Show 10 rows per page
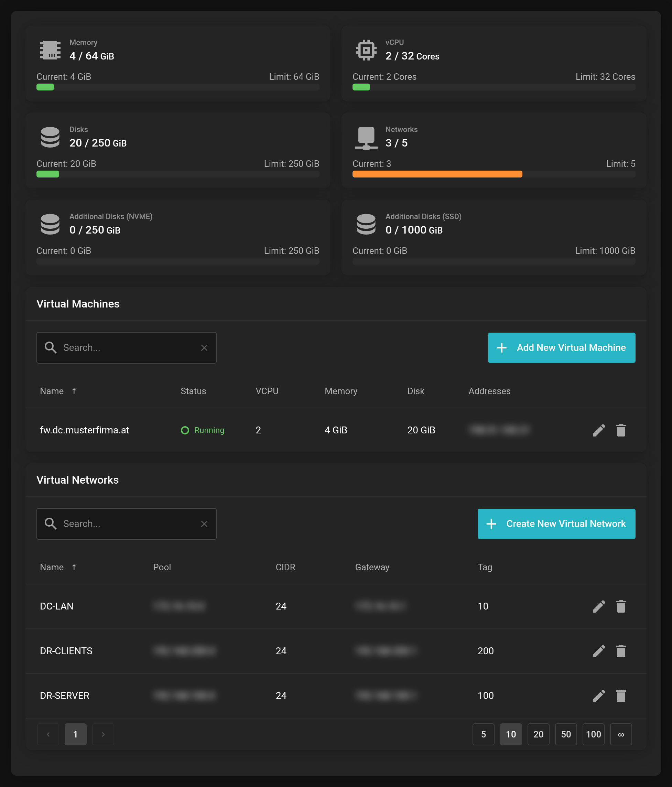 click(x=511, y=735)
